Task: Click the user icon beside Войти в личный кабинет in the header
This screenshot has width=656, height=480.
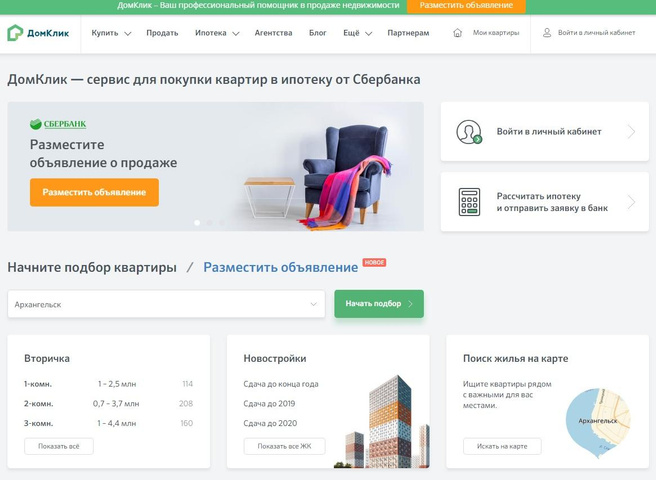Action: [547, 33]
